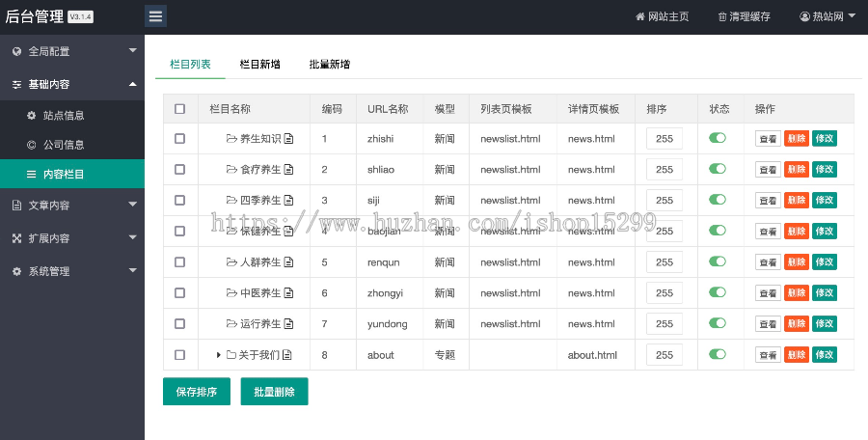This screenshot has width=868, height=440.
Task: Toggle status switch for renqun row
Action: (718, 261)
